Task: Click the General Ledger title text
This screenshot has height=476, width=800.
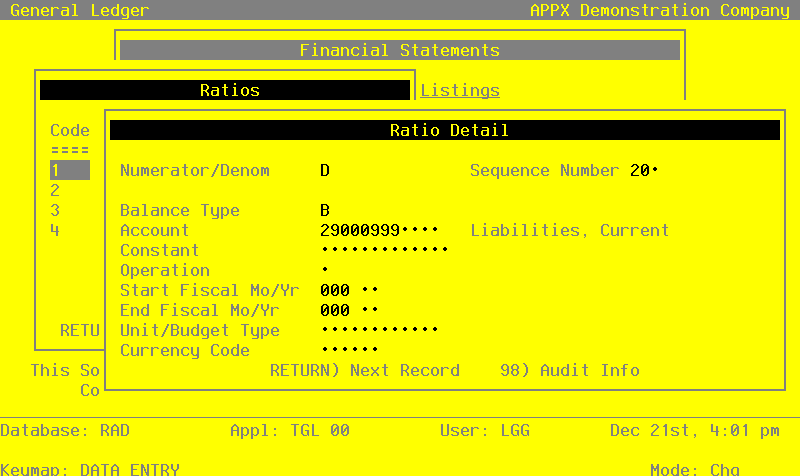Action: (x=80, y=10)
